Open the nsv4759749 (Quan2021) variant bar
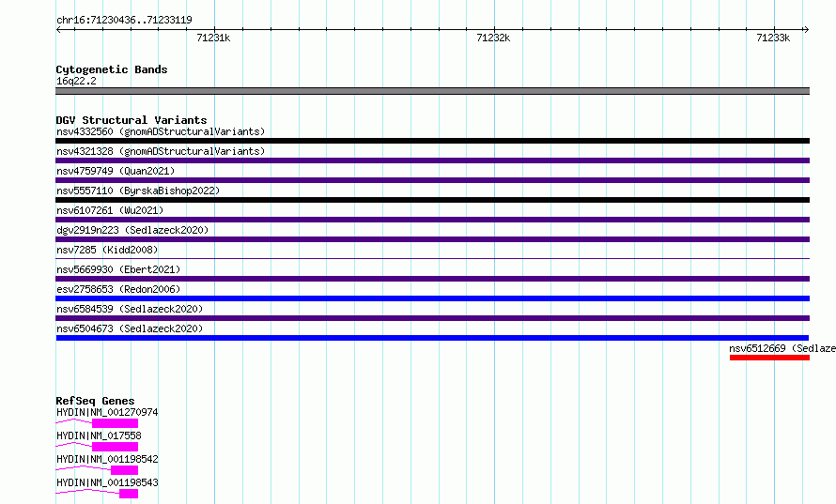This screenshot has width=836, height=504. (x=432, y=180)
